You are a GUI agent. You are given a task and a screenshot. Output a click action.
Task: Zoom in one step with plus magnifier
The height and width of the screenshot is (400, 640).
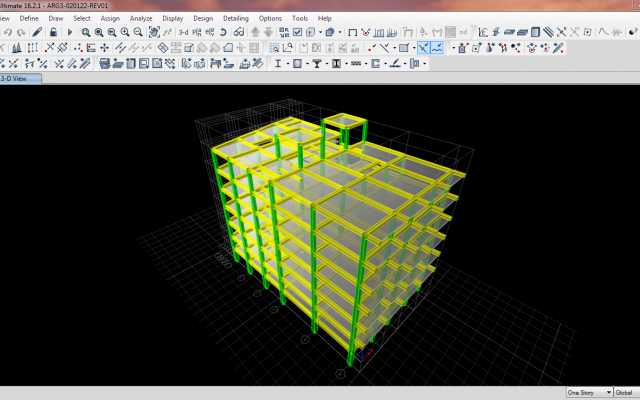(125, 32)
